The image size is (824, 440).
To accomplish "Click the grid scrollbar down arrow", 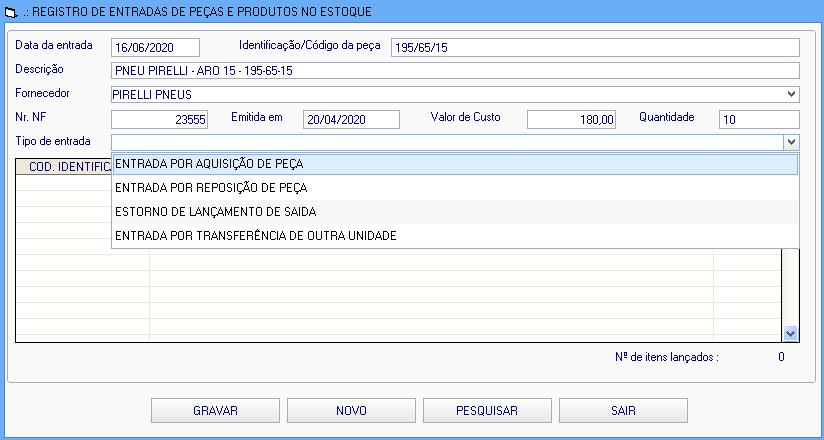I will (x=790, y=333).
